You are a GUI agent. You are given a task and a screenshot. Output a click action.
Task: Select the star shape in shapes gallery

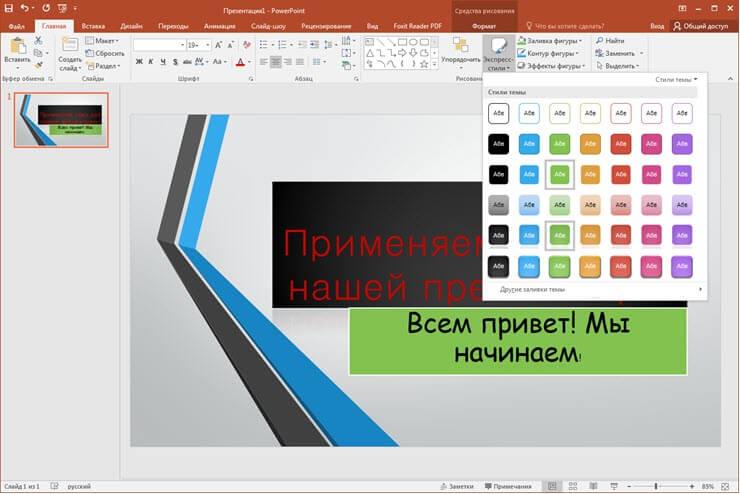424,64
